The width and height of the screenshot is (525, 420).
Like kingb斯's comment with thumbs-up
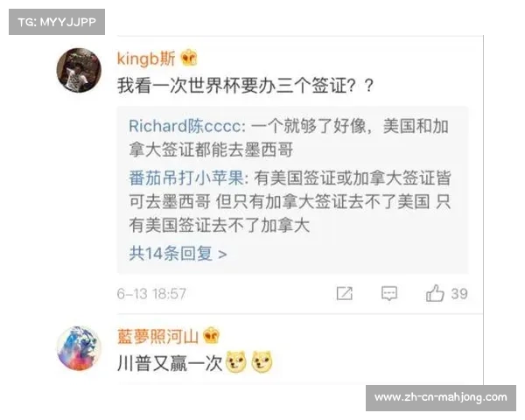coord(435,293)
